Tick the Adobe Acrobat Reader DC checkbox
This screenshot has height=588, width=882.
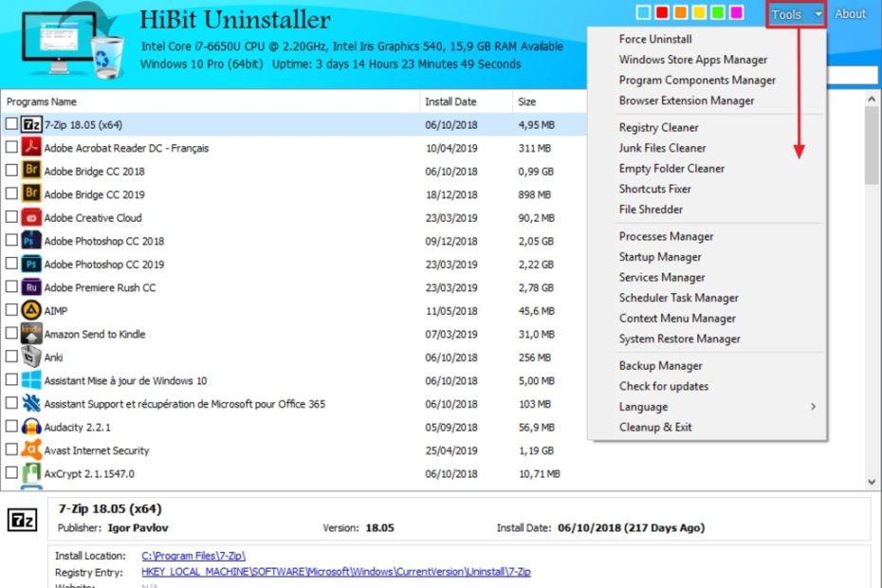coord(11,147)
